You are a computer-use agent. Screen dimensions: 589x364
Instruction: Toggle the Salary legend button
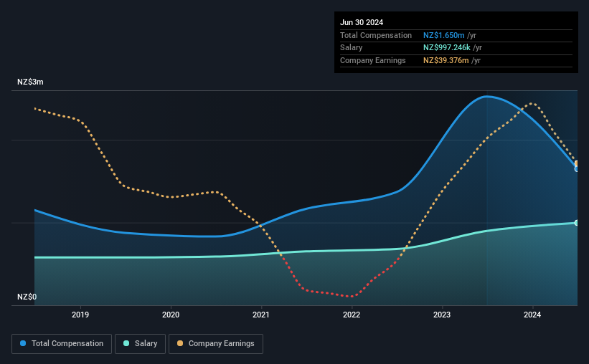tap(140, 344)
